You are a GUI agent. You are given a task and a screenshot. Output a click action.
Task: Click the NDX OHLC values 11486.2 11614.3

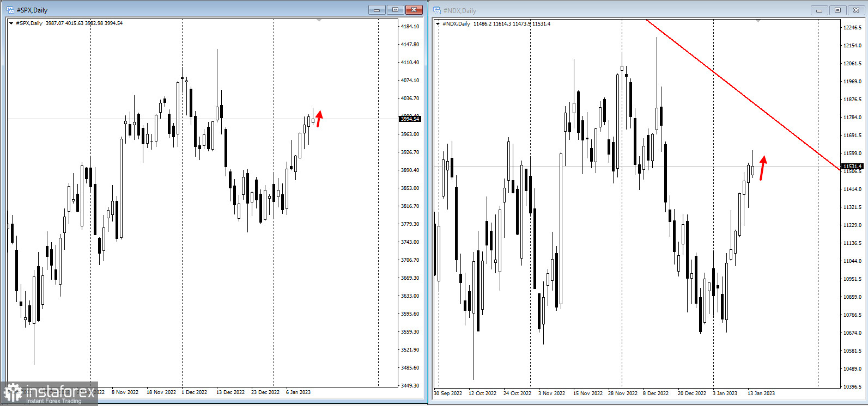(x=492, y=24)
